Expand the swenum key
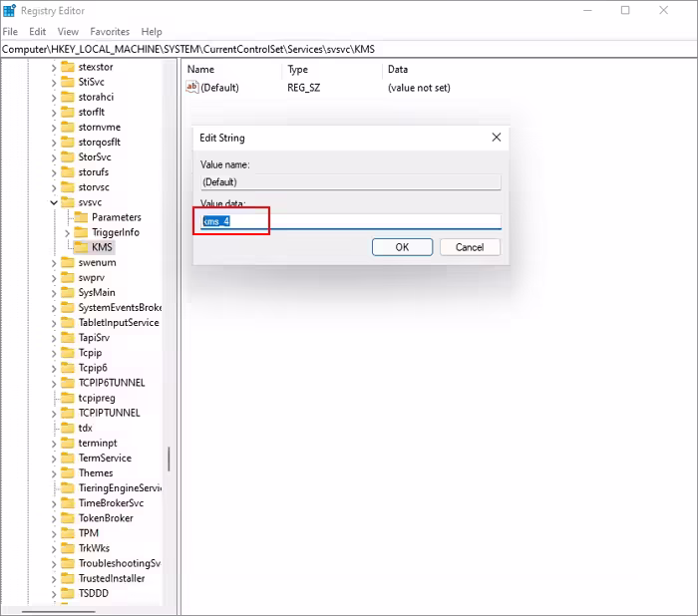This screenshot has height=616, width=698. click(x=54, y=263)
